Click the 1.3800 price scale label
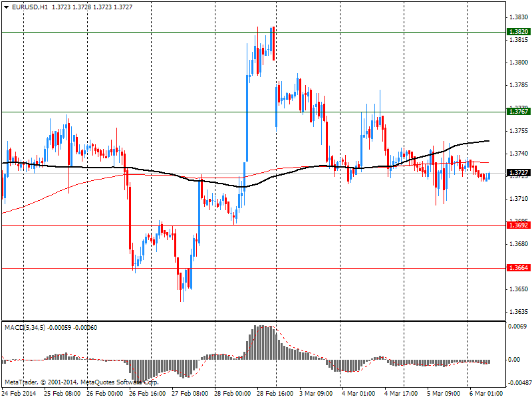 point(518,63)
